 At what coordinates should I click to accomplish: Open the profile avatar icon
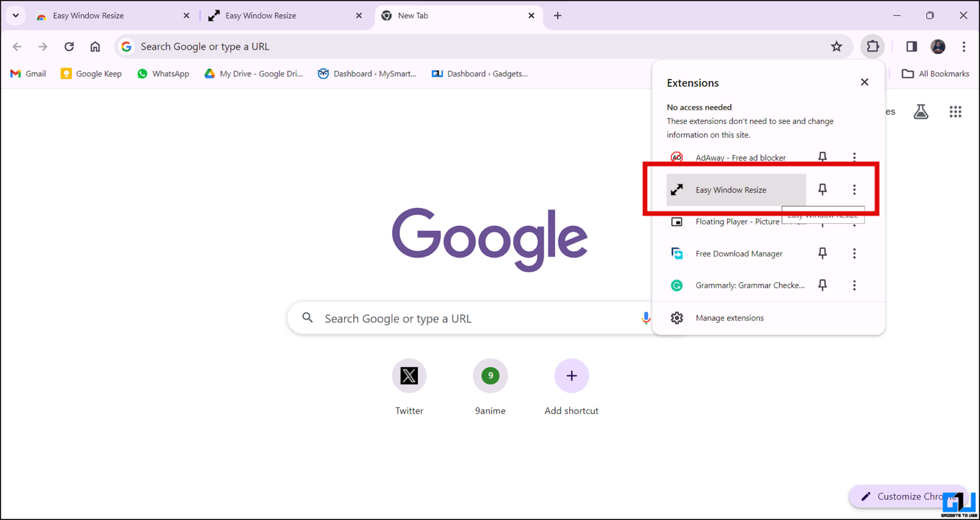pyautogui.click(x=938, y=46)
